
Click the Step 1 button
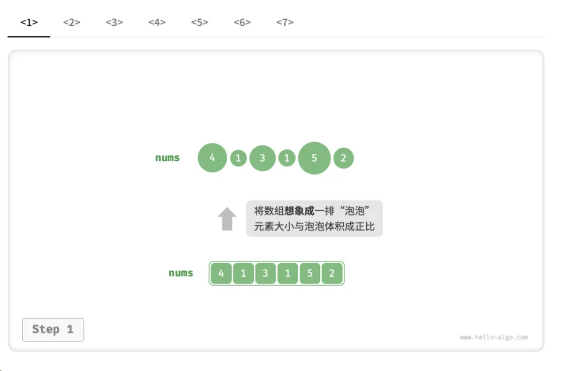point(53,330)
